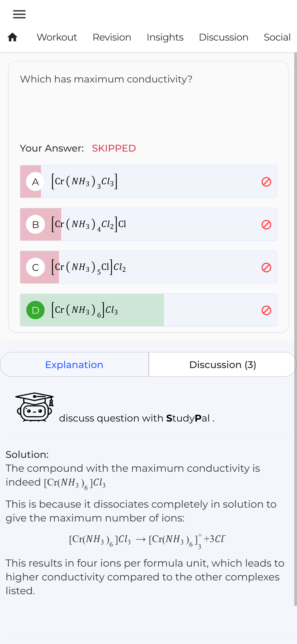Select option C circle
The image size is (297, 644).
35,267
